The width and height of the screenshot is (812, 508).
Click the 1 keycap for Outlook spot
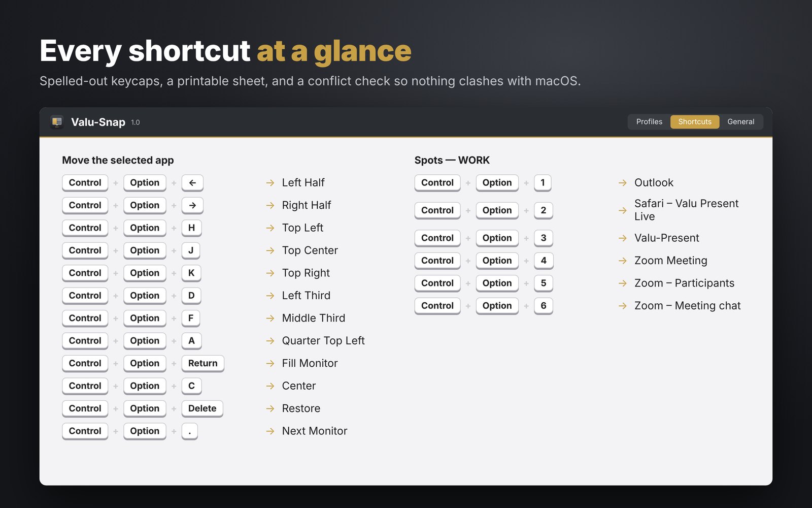click(x=543, y=183)
